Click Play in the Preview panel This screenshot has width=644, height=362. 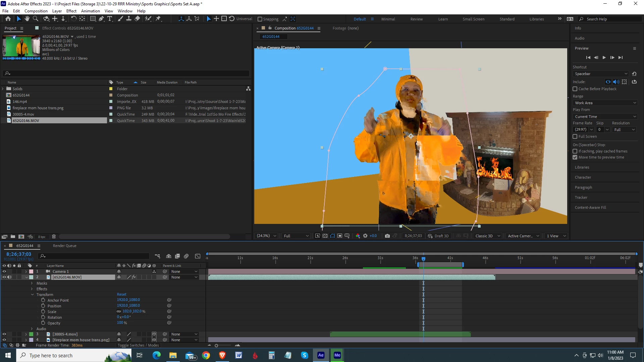click(604, 58)
